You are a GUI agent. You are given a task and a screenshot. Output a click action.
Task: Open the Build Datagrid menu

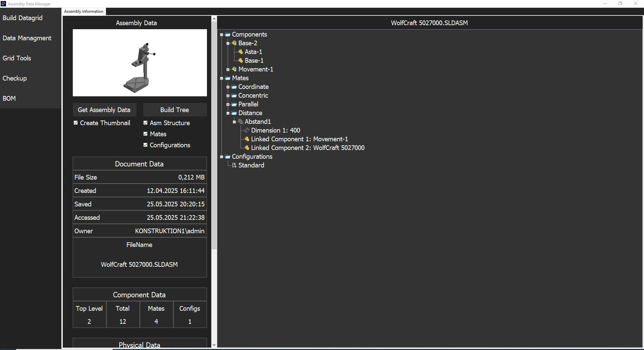tap(31, 18)
